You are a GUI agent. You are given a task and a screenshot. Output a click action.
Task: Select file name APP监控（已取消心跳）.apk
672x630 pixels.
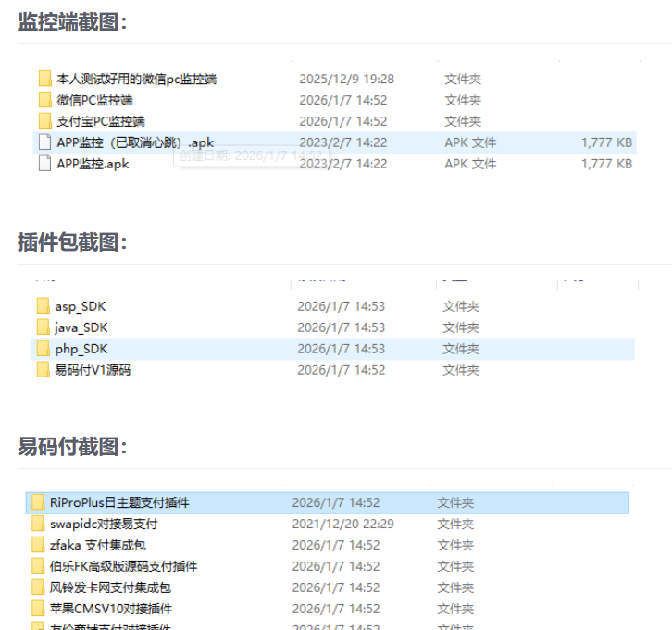(135, 142)
